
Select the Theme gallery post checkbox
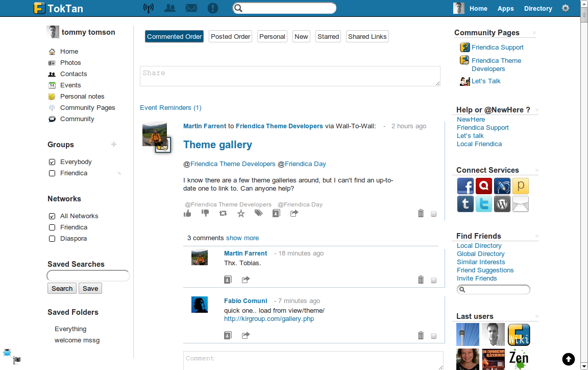click(x=433, y=214)
